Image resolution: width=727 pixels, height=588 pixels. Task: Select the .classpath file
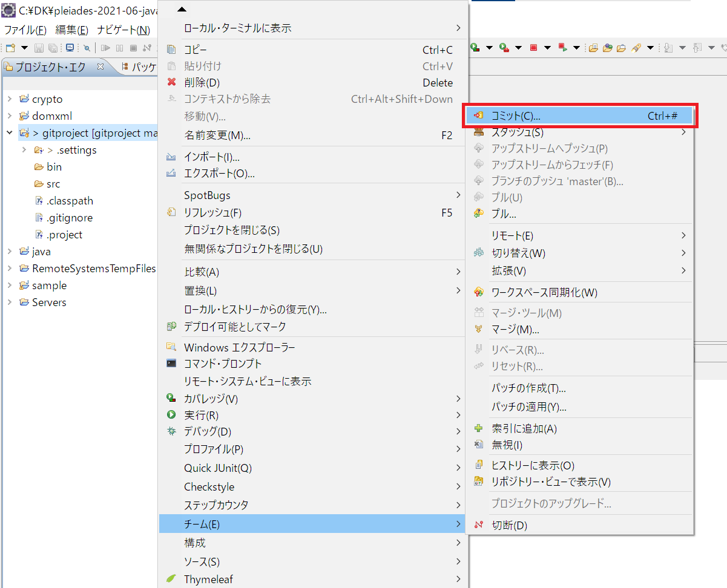coord(70,201)
